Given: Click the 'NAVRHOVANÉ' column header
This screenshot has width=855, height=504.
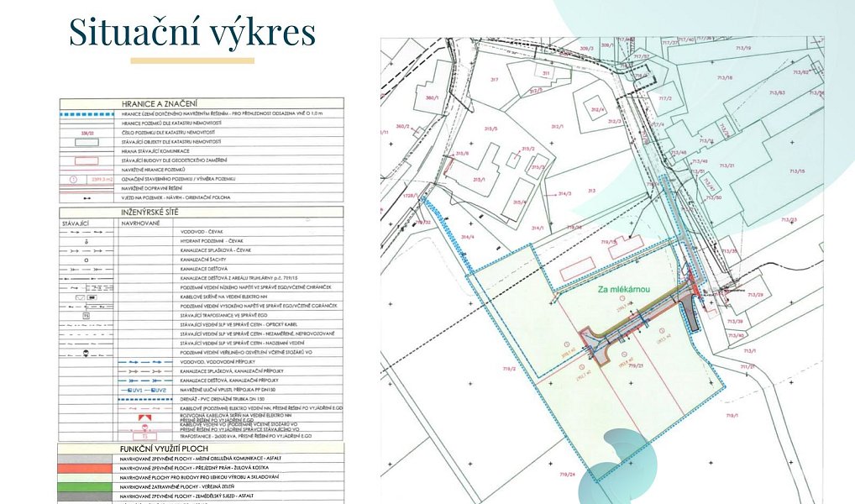Looking at the screenshot, I should (141, 223).
